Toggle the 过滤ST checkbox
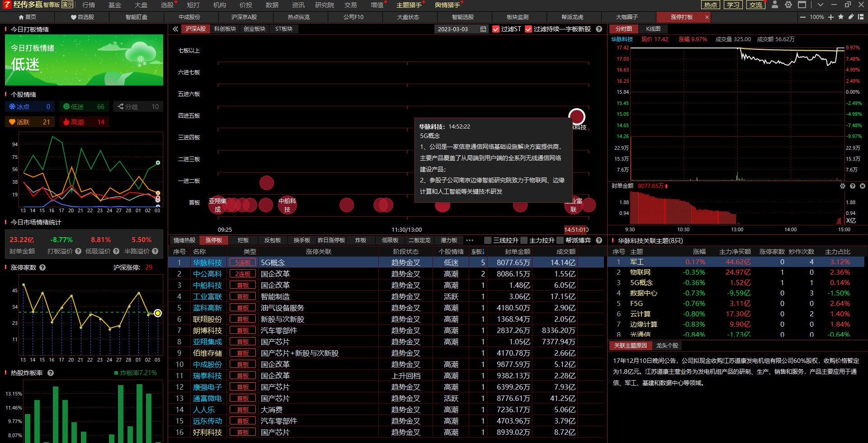 click(x=496, y=29)
